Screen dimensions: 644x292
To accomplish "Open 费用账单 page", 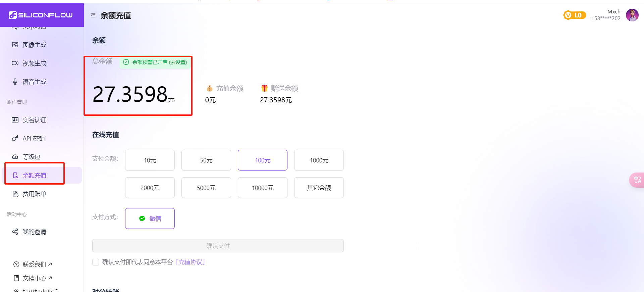I will tap(34, 194).
